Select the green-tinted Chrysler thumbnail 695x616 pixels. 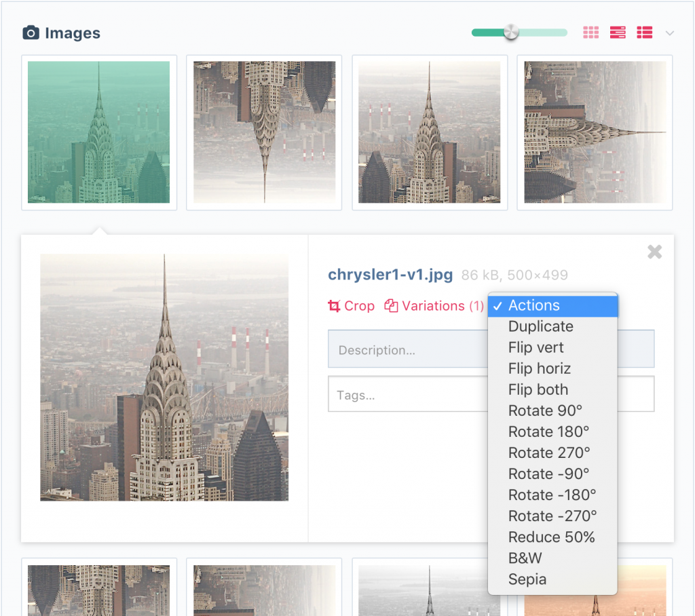[99, 132]
